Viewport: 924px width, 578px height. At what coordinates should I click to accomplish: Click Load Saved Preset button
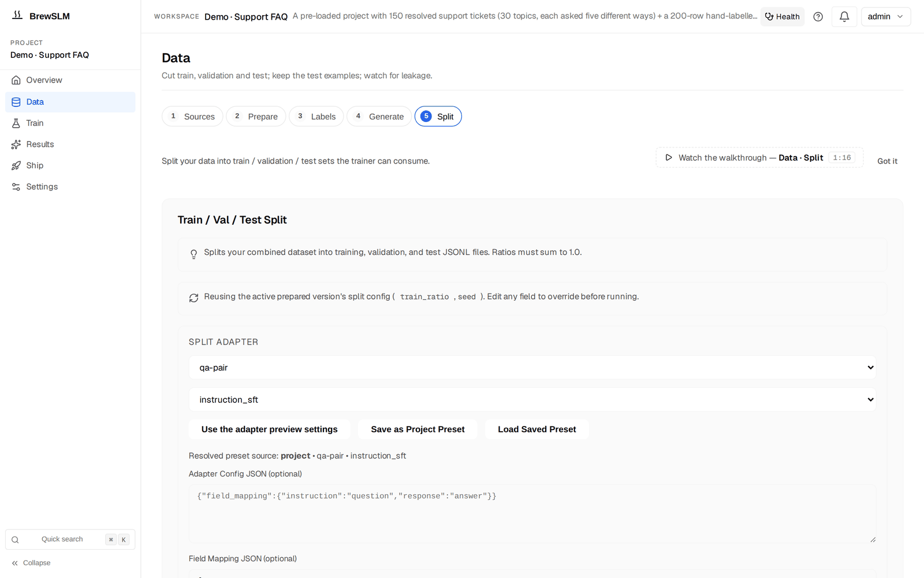537,429
